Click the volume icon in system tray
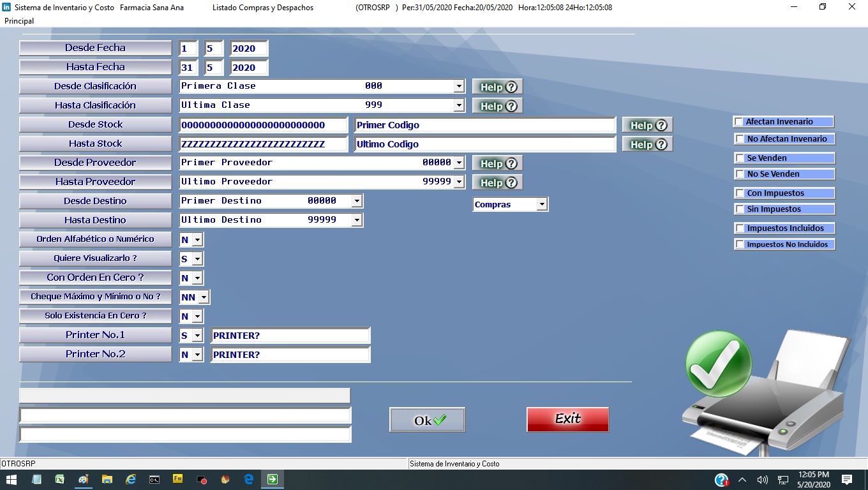This screenshot has height=490, width=868. (762, 480)
